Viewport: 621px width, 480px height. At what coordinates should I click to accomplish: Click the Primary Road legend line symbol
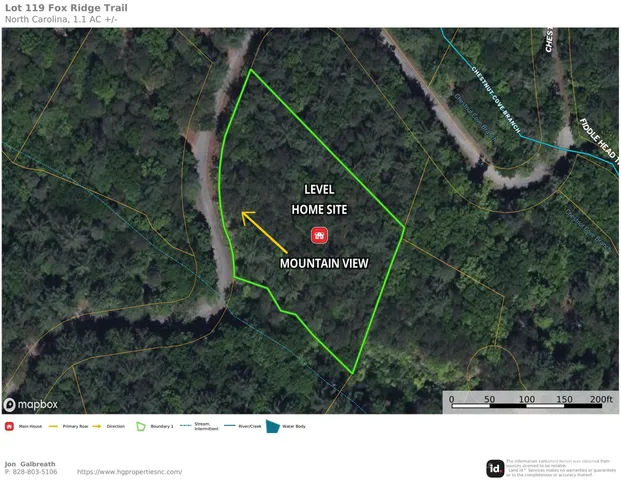tap(53, 427)
